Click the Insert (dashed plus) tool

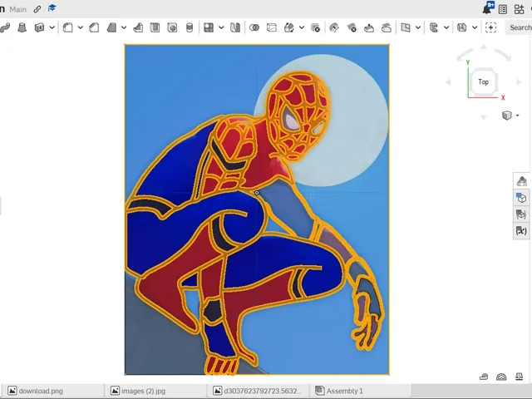point(490,27)
